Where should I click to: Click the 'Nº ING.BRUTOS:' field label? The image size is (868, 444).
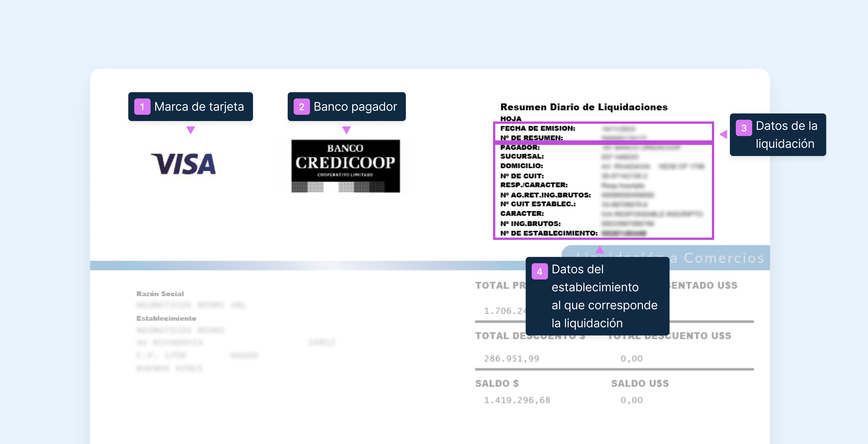click(x=530, y=223)
